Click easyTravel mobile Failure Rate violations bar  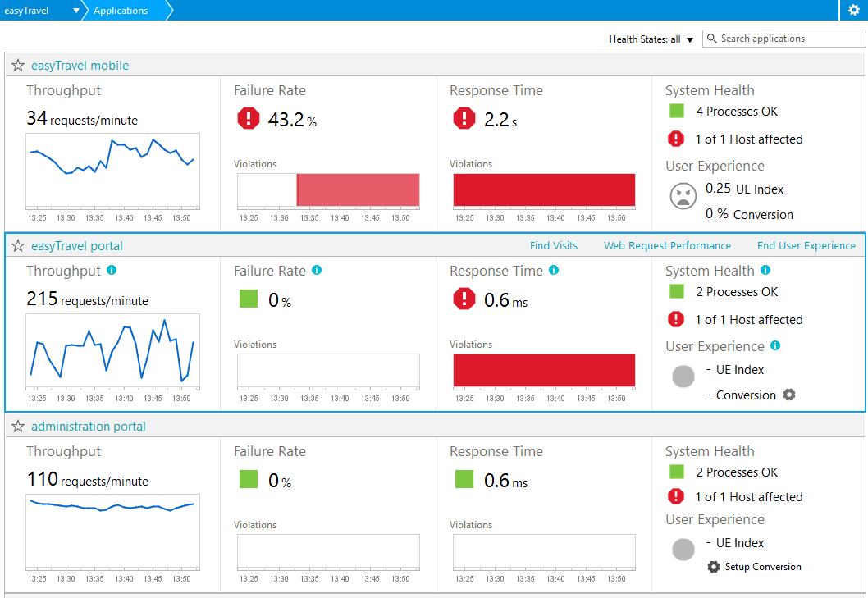[x=328, y=190]
